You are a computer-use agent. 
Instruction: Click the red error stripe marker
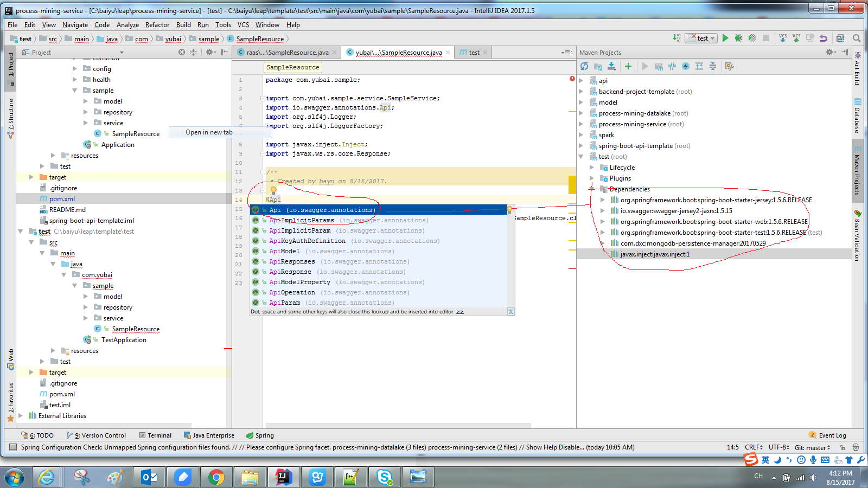point(572,268)
